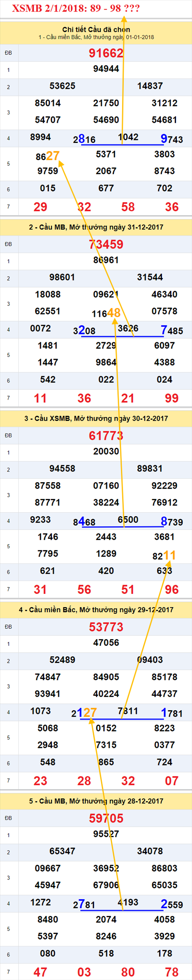
Task: Click the header dated 30-12-2017
Action: coord(96,419)
